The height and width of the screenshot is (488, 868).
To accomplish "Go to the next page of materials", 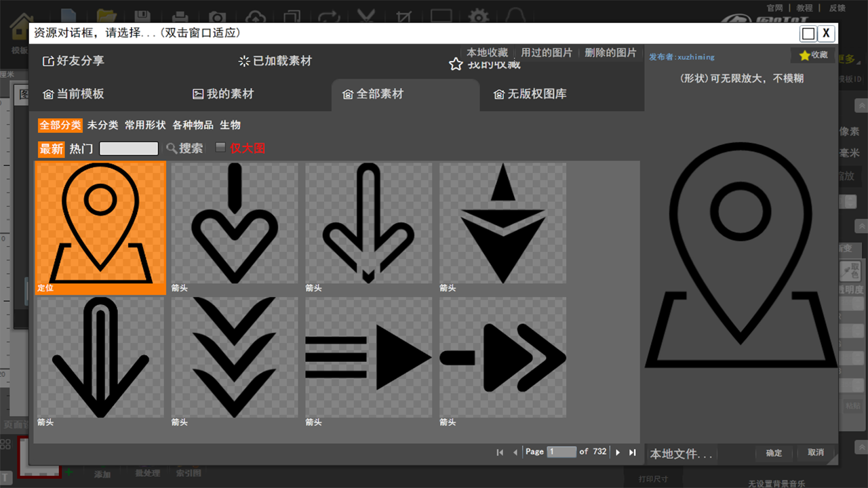I will coord(618,451).
